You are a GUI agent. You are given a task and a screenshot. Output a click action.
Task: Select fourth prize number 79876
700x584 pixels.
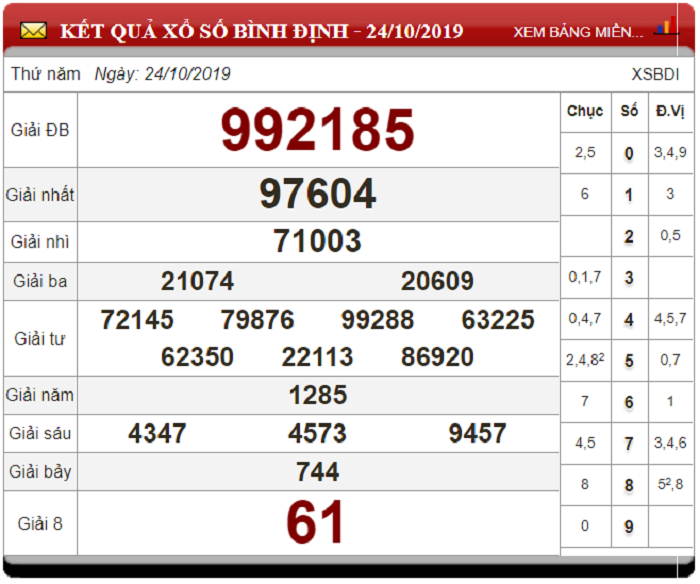[258, 320]
